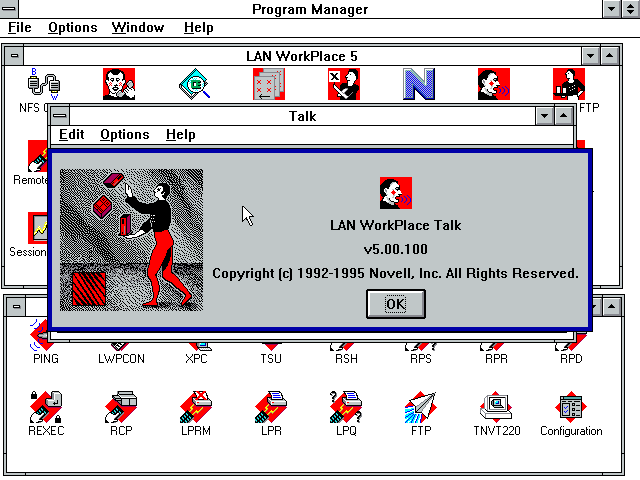Select the RPR program item
This screenshot has width=640, height=480.
(x=496, y=358)
